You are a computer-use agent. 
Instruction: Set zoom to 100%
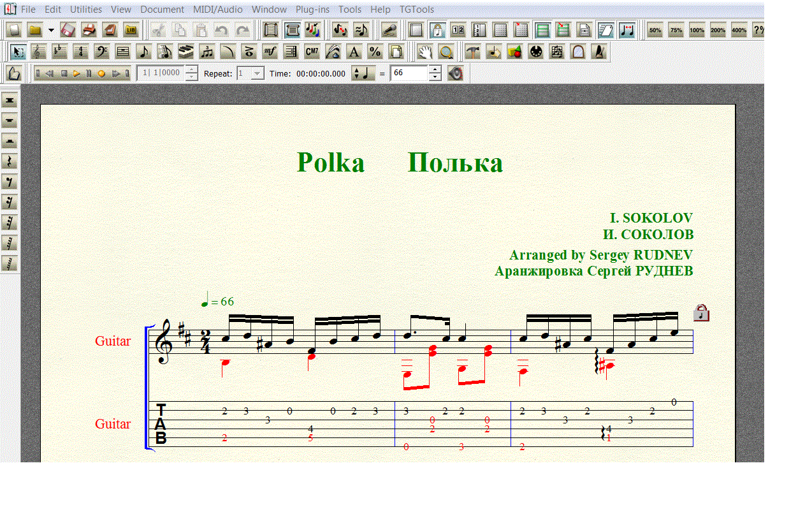click(697, 30)
